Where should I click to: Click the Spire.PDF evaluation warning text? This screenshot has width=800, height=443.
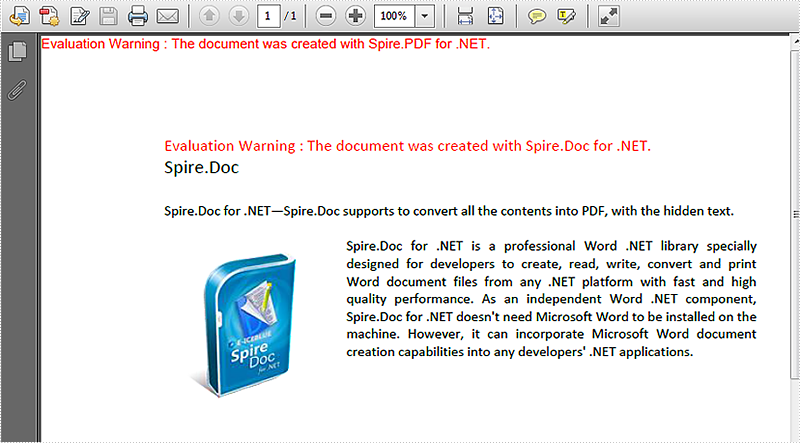coord(265,44)
